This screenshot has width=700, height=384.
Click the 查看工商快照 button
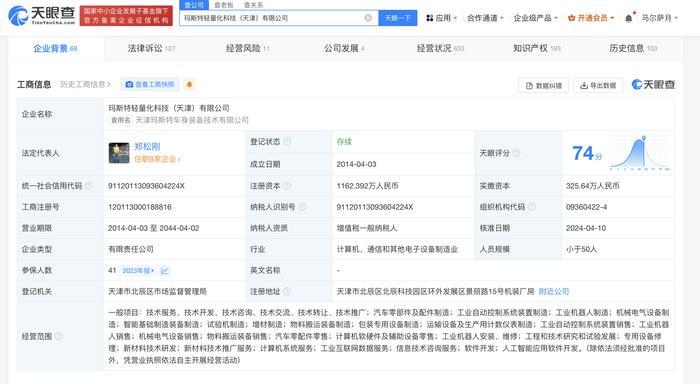click(150, 84)
